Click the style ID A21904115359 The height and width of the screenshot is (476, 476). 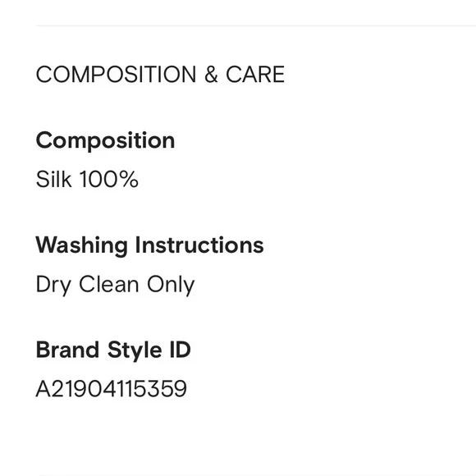(111, 388)
